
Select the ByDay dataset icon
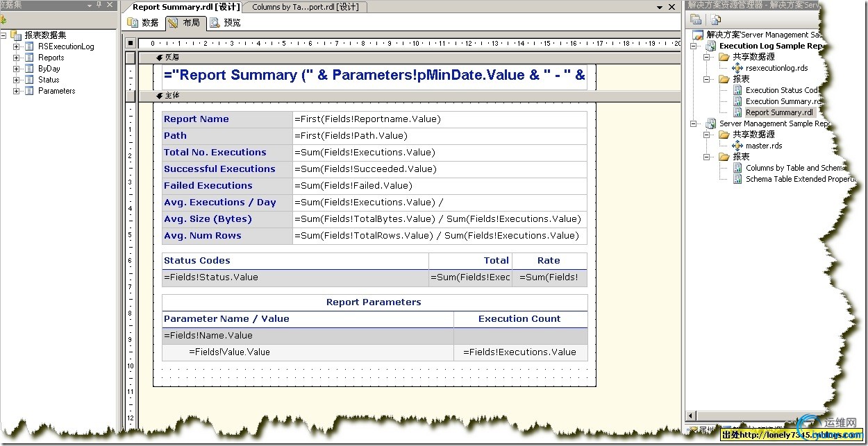coord(29,69)
